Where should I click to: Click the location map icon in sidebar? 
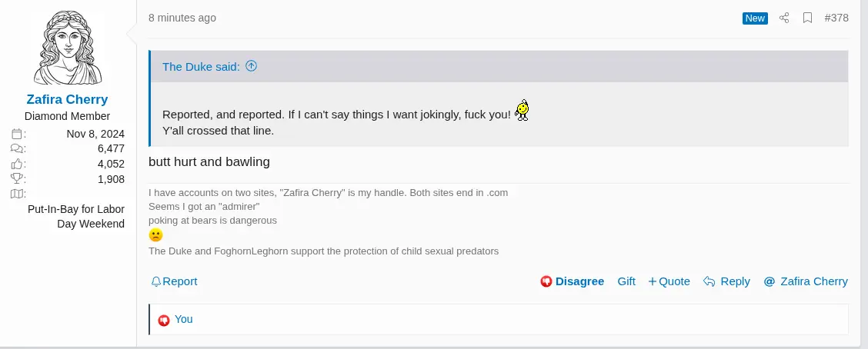point(18,194)
